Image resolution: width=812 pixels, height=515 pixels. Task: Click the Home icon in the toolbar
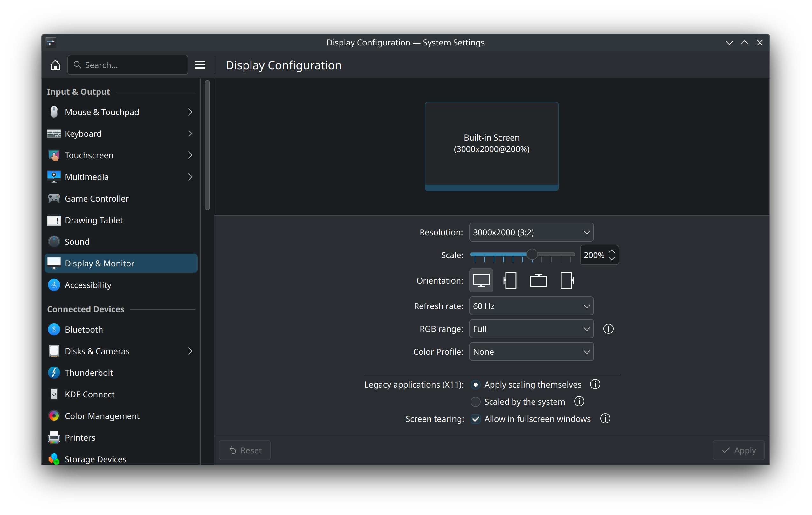[x=55, y=65]
